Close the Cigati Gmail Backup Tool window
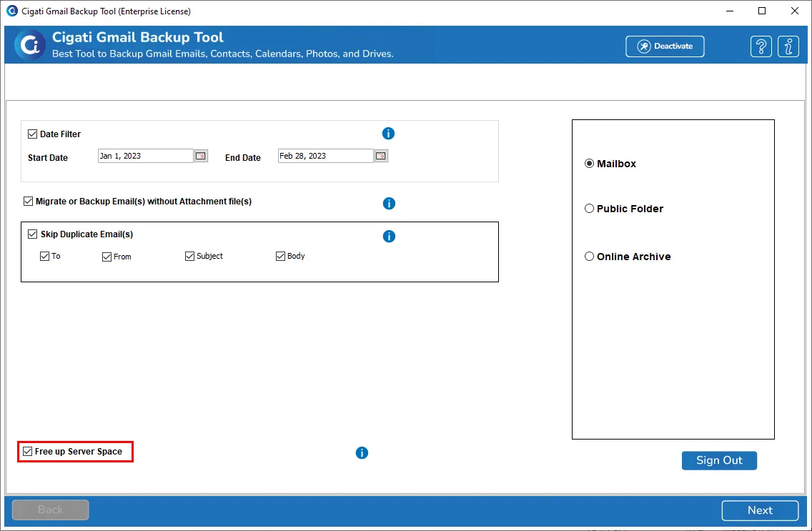This screenshot has height=531, width=812. pyautogui.click(x=794, y=11)
